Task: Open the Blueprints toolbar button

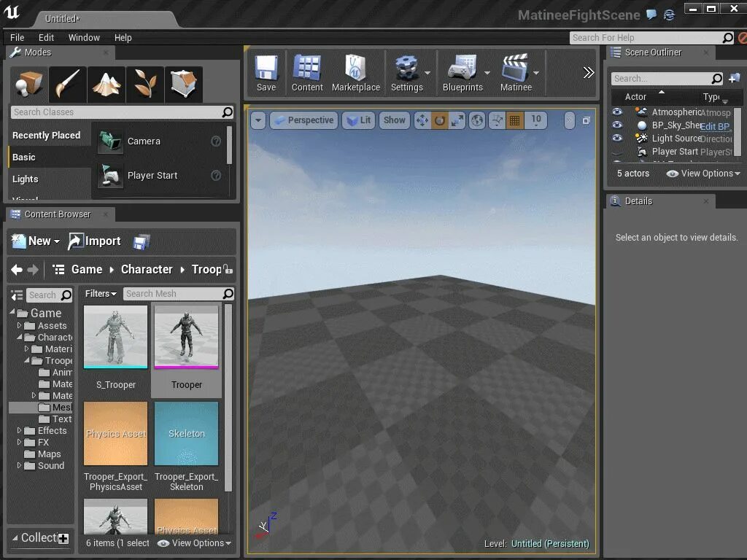Action: 462,73
